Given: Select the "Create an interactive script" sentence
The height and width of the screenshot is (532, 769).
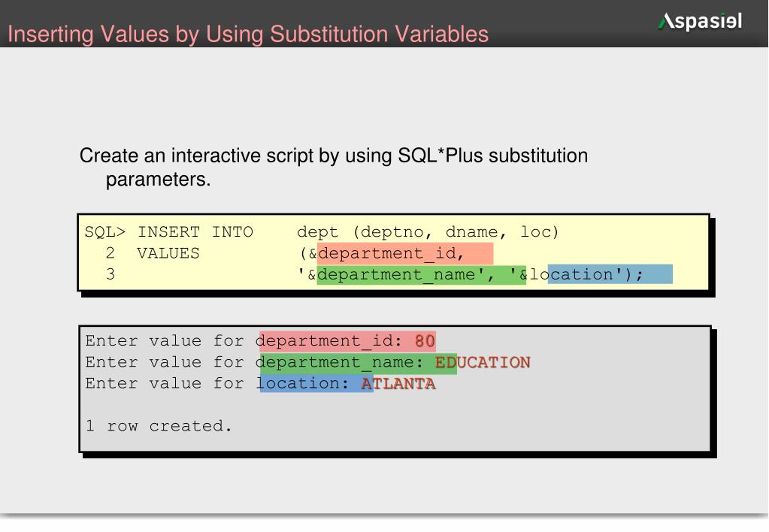Looking at the screenshot, I should tap(333, 156).
